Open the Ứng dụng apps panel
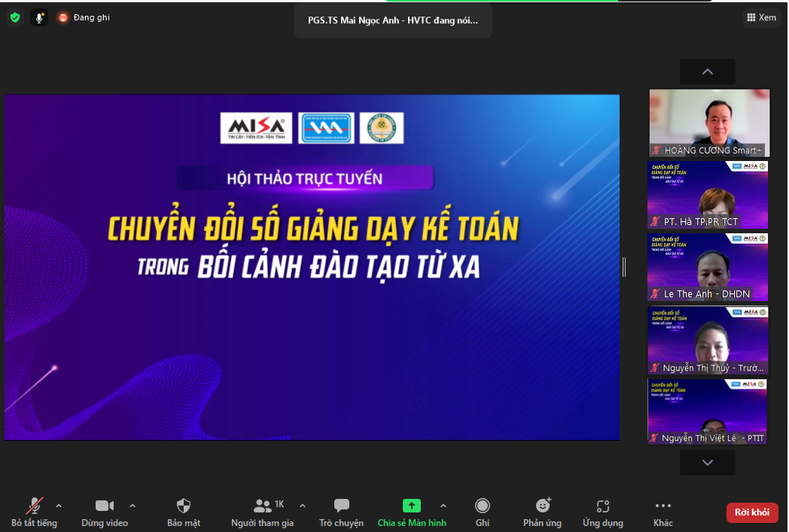The height and width of the screenshot is (532, 789). tap(602, 512)
